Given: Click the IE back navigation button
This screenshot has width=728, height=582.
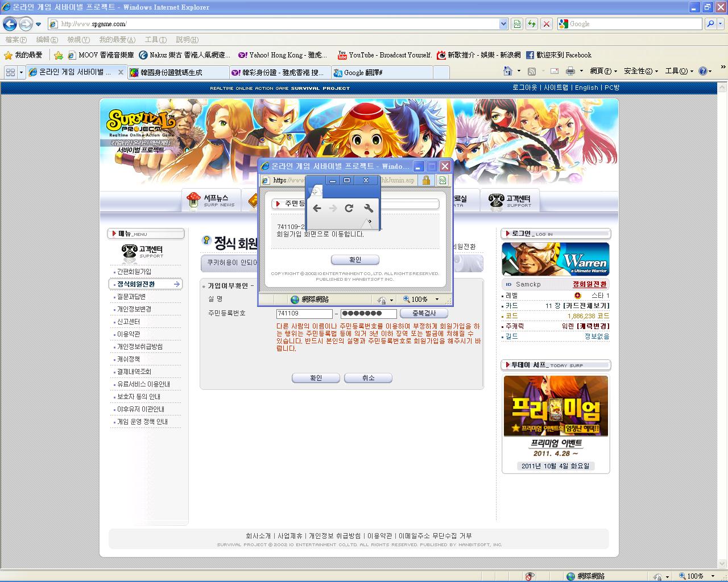Looking at the screenshot, I should coord(10,24).
